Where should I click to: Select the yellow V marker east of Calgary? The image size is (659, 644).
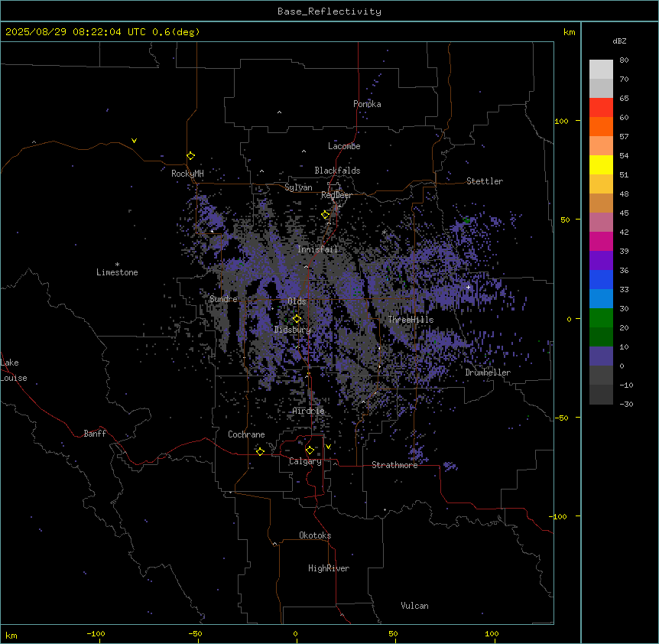point(328,447)
